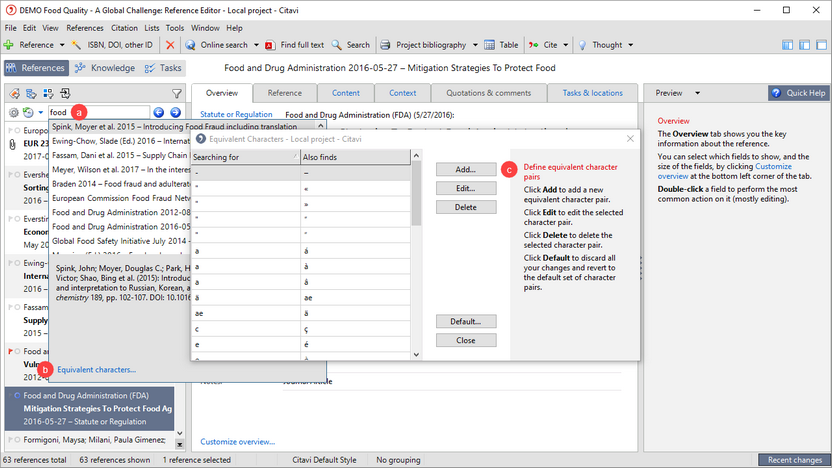The image size is (832, 468).
Task: Select Global Food Safety Initiative July 2014 suggestion
Action: tap(121, 241)
